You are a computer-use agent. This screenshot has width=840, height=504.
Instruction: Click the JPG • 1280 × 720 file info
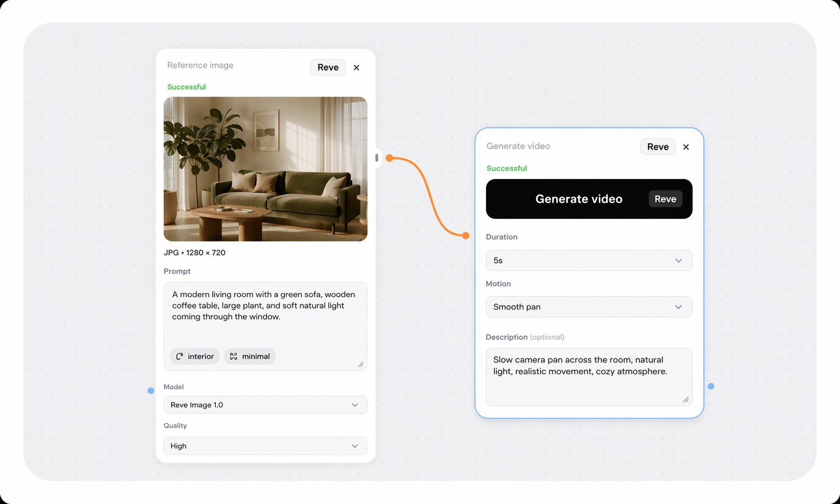coord(195,253)
